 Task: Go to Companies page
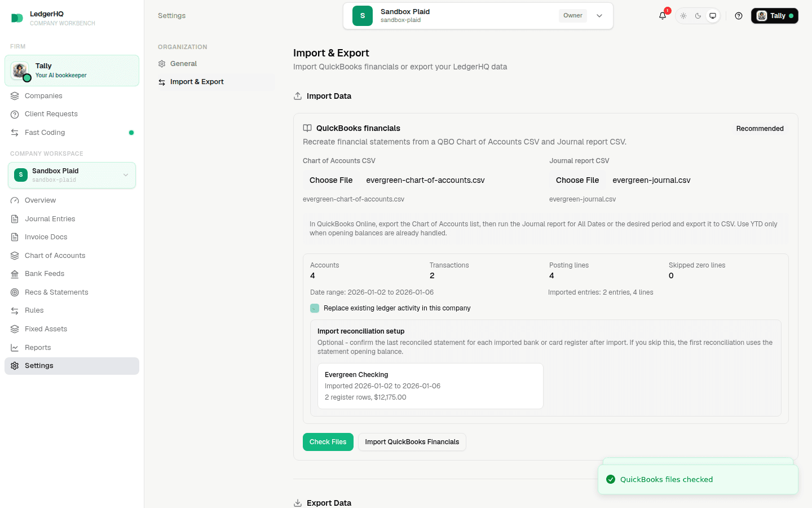tap(72, 96)
